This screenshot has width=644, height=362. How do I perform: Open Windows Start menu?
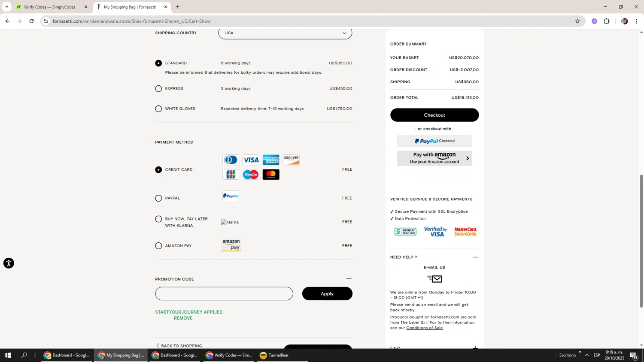[x=7, y=355]
